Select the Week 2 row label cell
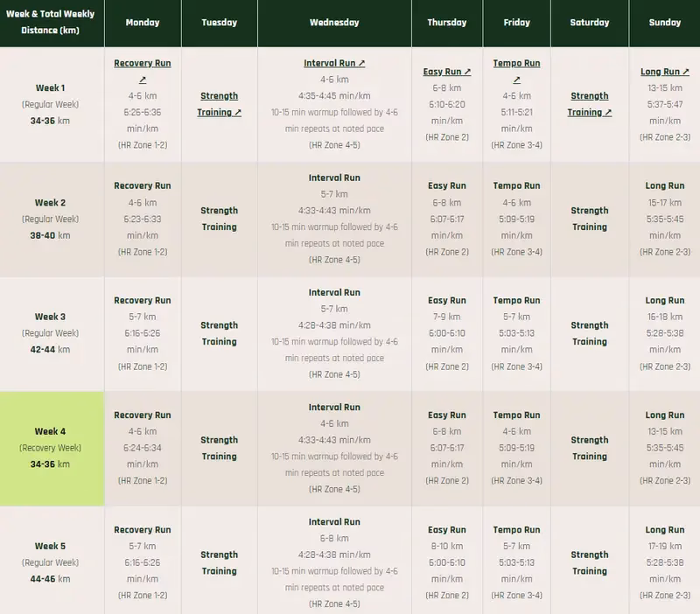Image resolution: width=700 pixels, height=614 pixels. [x=49, y=218]
